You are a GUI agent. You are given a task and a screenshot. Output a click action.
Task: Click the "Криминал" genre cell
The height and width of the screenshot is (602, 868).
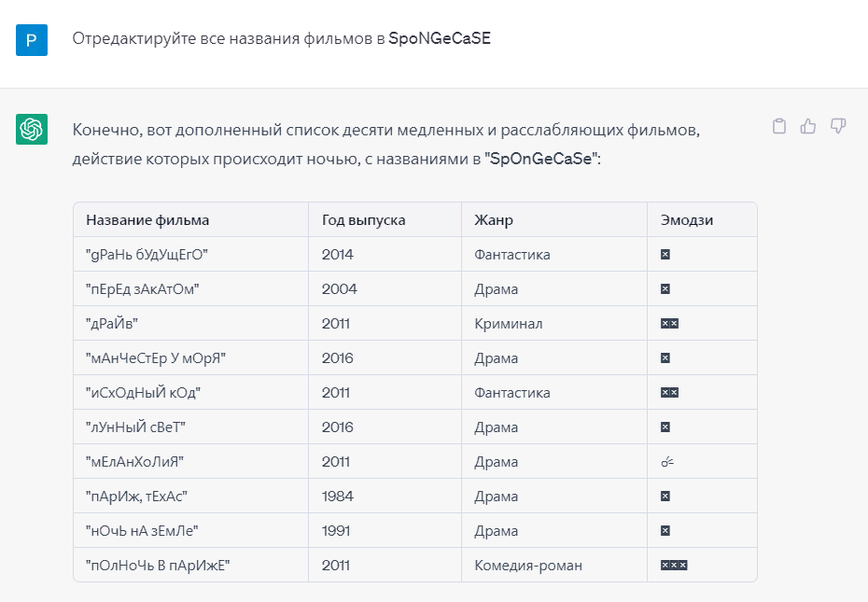click(508, 323)
